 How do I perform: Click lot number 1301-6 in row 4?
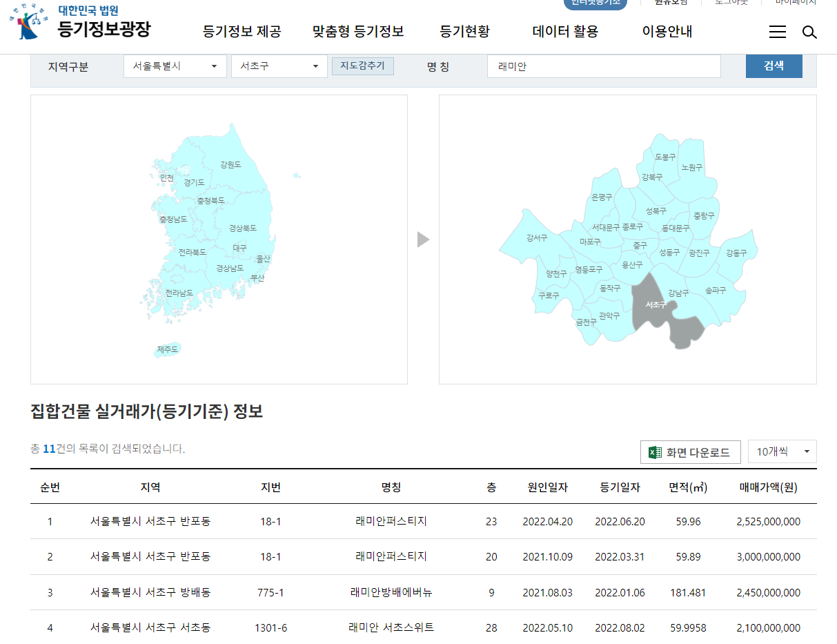(270, 628)
